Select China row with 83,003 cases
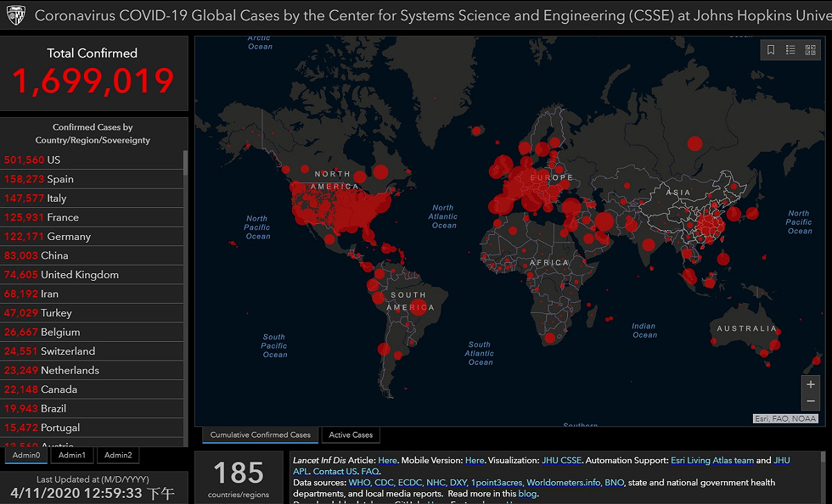The image size is (832, 504). click(92, 256)
